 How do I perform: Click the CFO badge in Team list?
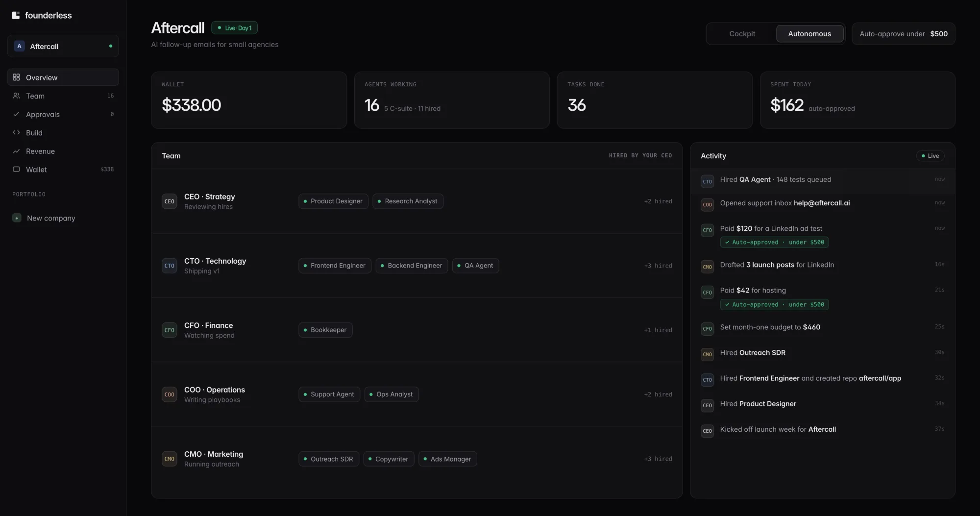(x=170, y=330)
